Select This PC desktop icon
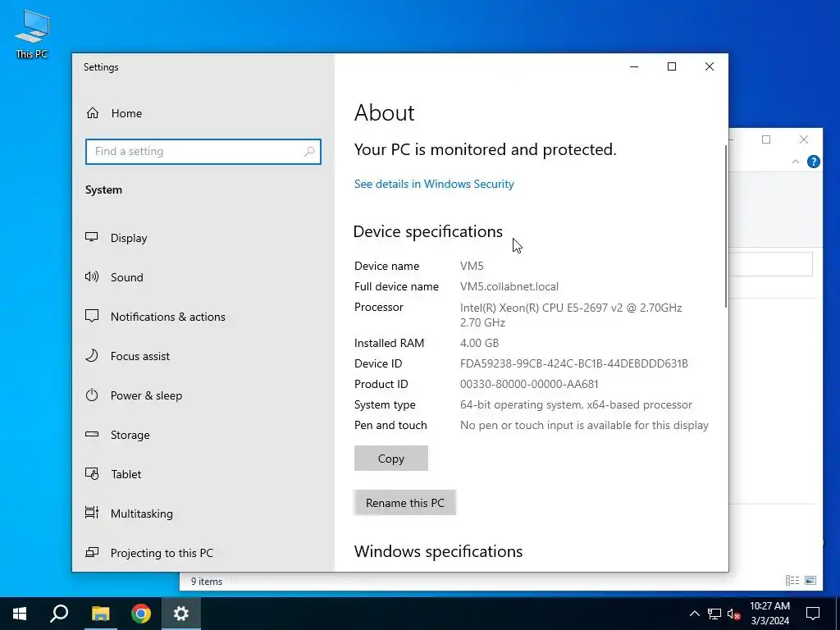 point(32,34)
